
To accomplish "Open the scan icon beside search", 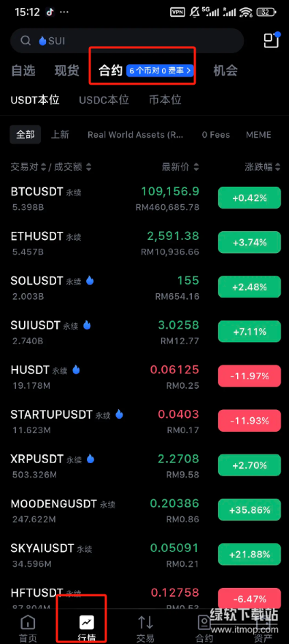I will tap(271, 40).
